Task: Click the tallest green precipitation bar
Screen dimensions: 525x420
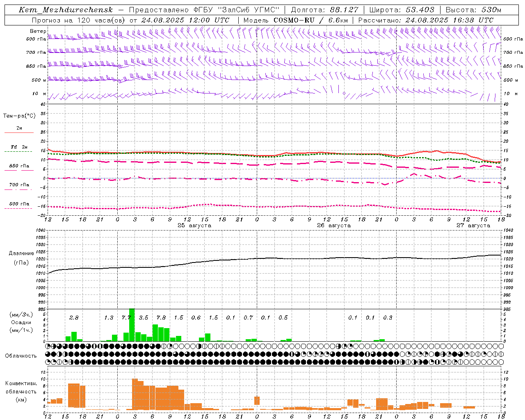Action: click(x=132, y=325)
